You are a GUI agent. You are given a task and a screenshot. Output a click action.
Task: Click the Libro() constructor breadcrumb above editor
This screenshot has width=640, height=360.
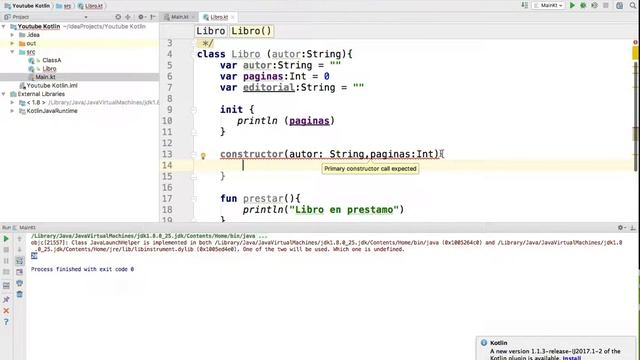click(251, 31)
